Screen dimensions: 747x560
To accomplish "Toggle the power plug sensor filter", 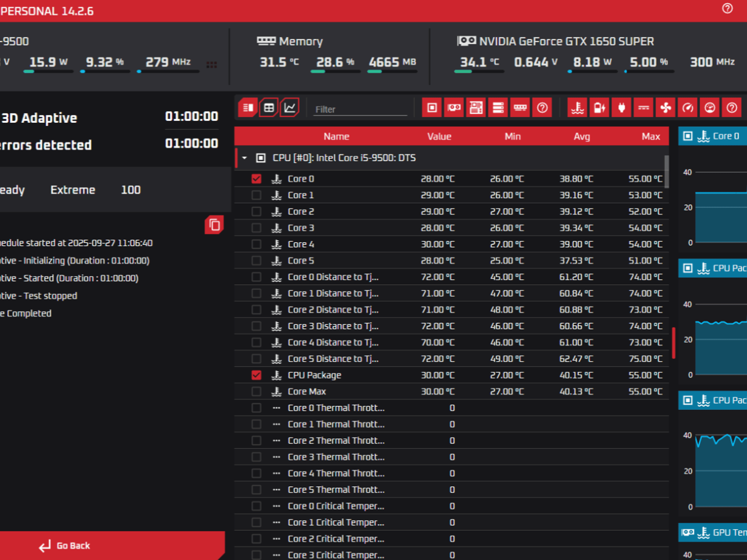I will tap(622, 108).
